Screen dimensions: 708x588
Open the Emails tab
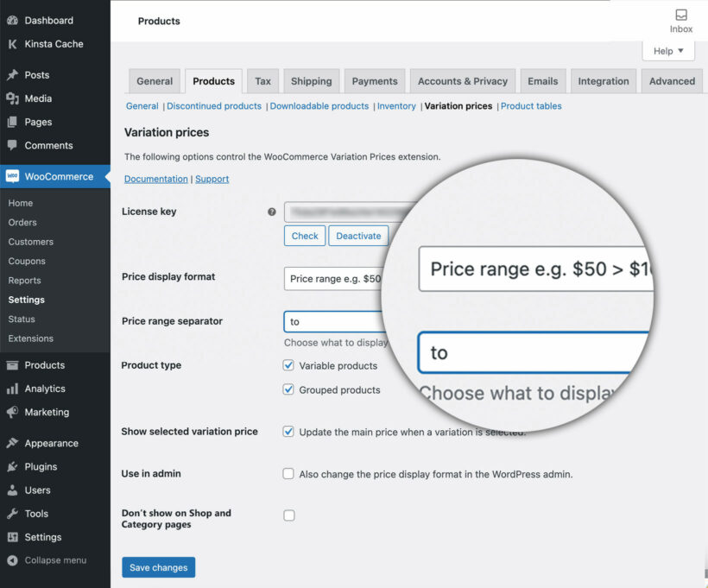pyautogui.click(x=543, y=81)
